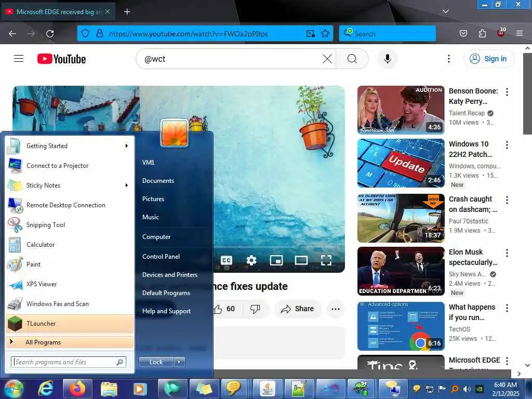Open Internet Explorer from taskbar
532x399 pixels.
click(x=46, y=389)
